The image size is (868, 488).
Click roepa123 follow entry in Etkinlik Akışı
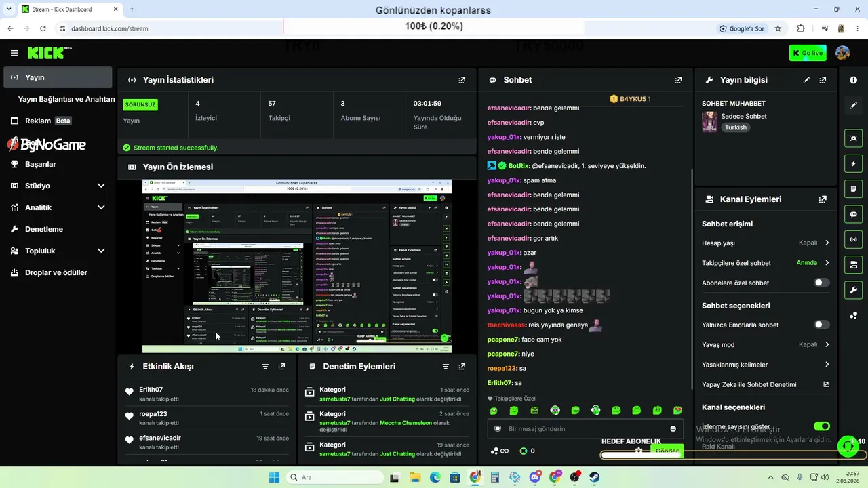click(x=207, y=418)
